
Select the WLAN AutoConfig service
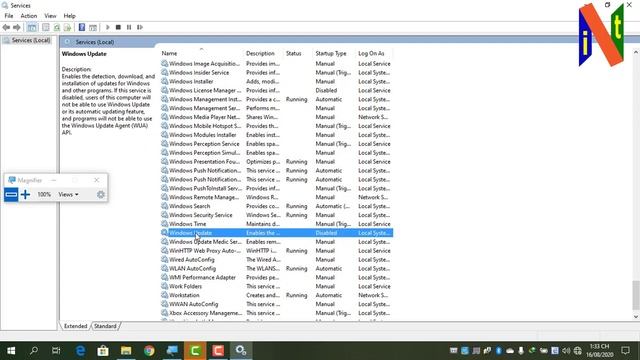(x=276, y=269)
